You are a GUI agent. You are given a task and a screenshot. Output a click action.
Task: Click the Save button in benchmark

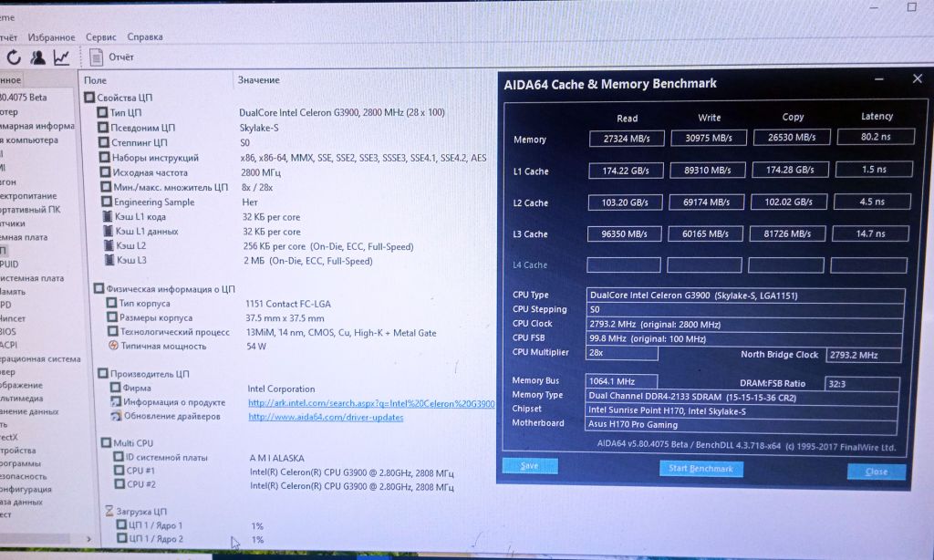(x=530, y=466)
